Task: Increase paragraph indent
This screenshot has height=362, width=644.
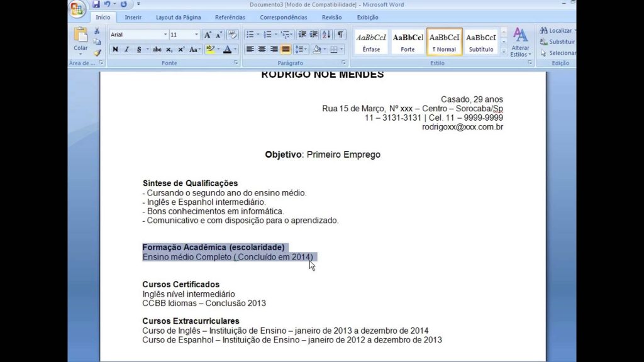Action: click(x=313, y=35)
